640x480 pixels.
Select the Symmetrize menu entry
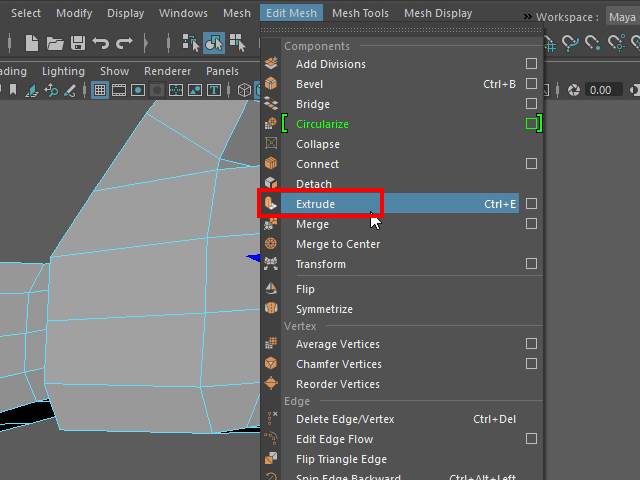(x=324, y=309)
